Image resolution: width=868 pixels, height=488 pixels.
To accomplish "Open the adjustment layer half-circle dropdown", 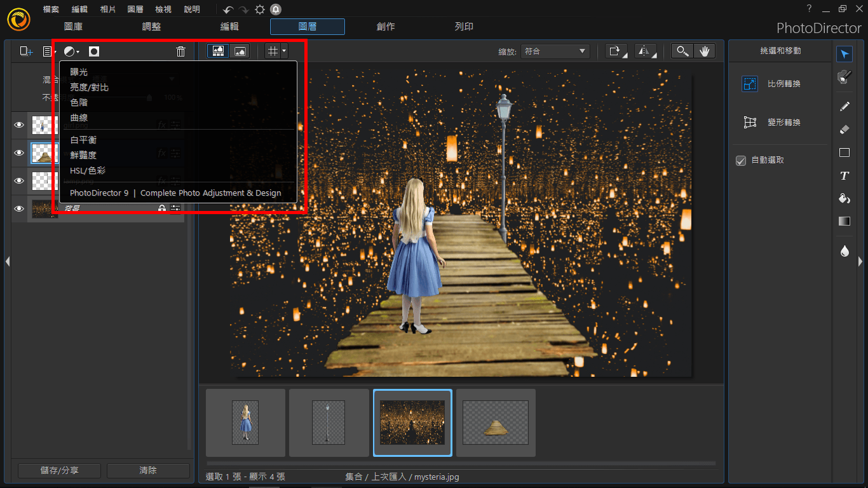I will (72, 51).
